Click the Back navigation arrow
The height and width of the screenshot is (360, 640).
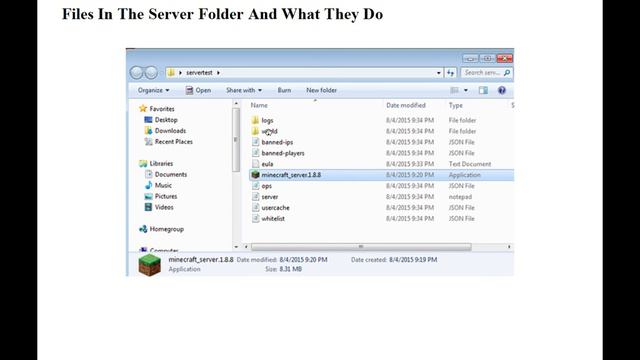136,73
